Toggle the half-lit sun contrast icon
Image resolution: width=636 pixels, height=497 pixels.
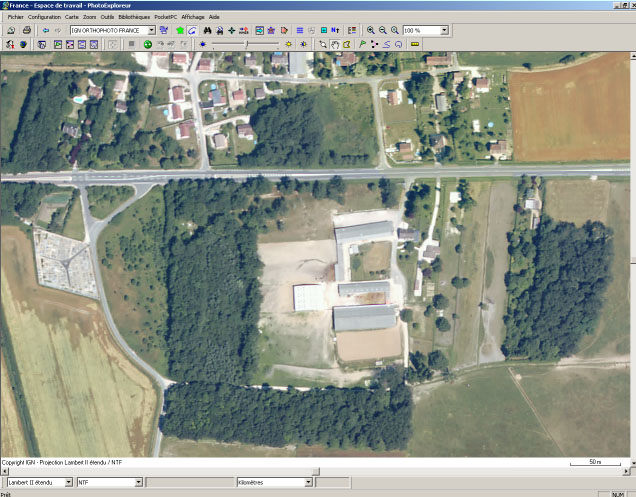303,44
